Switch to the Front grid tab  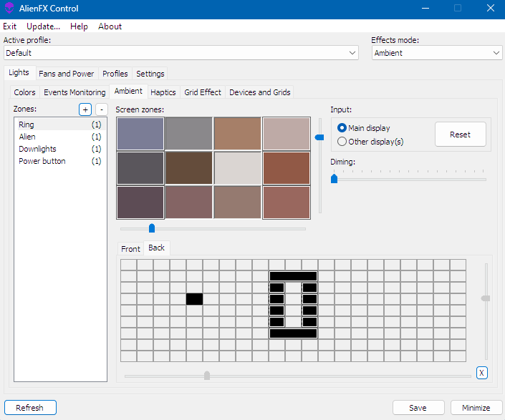coord(130,248)
